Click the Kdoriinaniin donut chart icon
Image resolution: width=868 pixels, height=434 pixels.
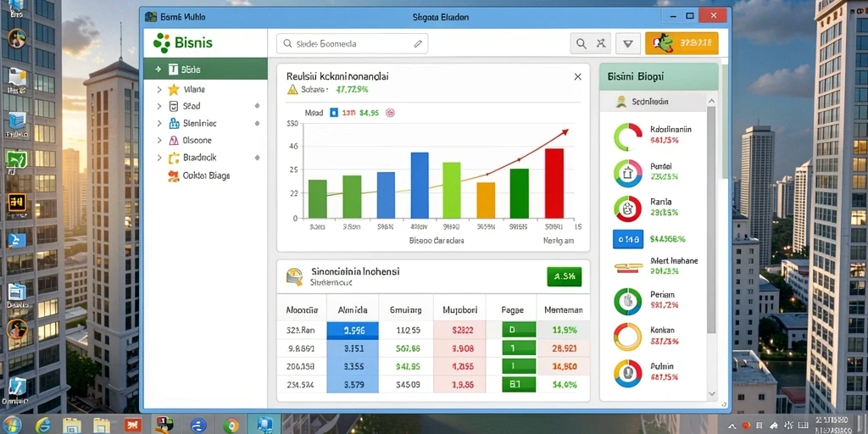click(x=628, y=136)
